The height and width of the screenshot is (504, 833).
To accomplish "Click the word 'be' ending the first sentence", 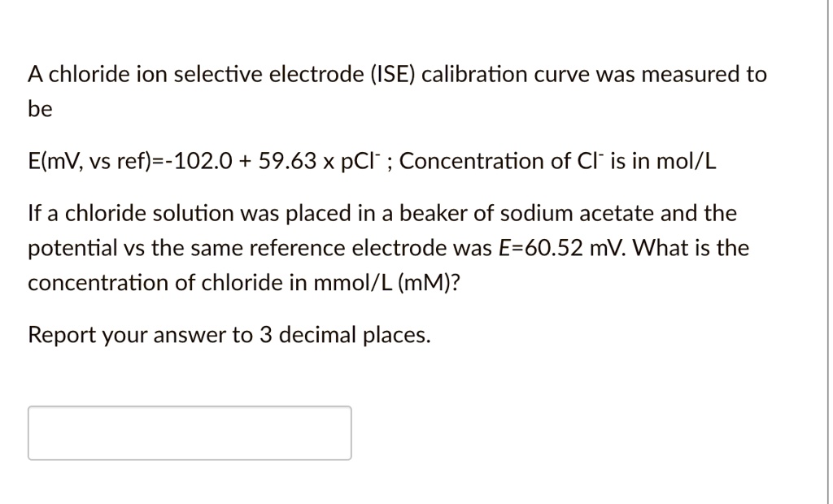I will [x=39, y=108].
